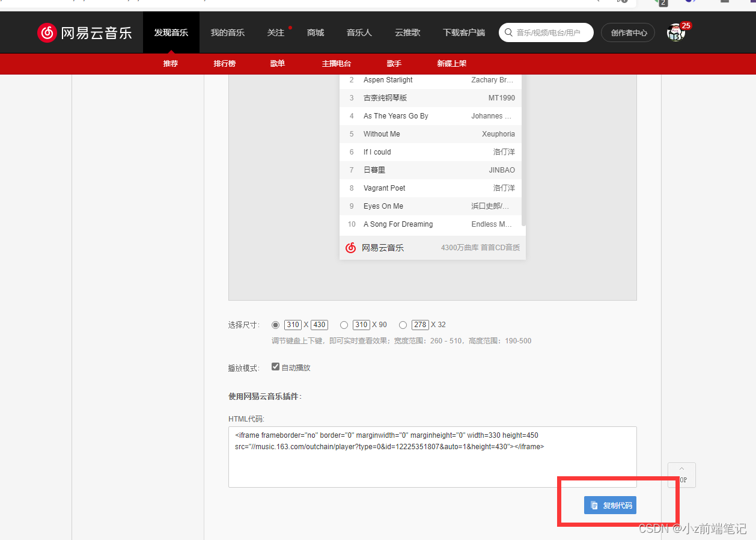Click the NetEase Cloud Music red logo

point(48,32)
